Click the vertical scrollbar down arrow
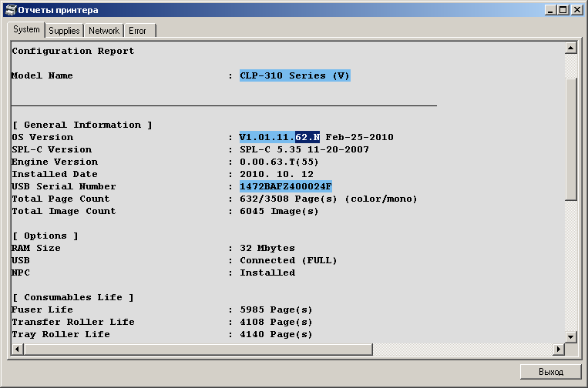Screen dimensions: 588x388 571,336
